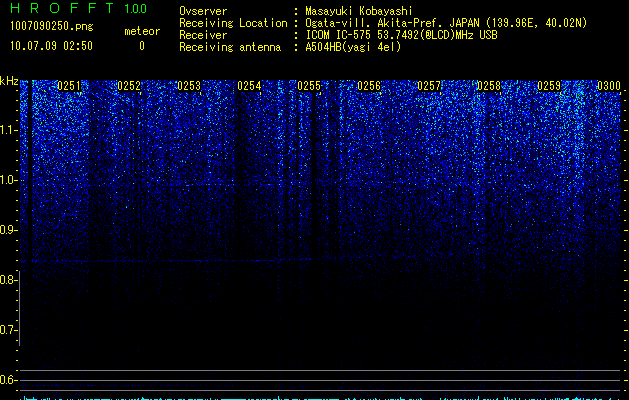
Task: Click the 0.6 kHz axis label
Action: coord(9,380)
